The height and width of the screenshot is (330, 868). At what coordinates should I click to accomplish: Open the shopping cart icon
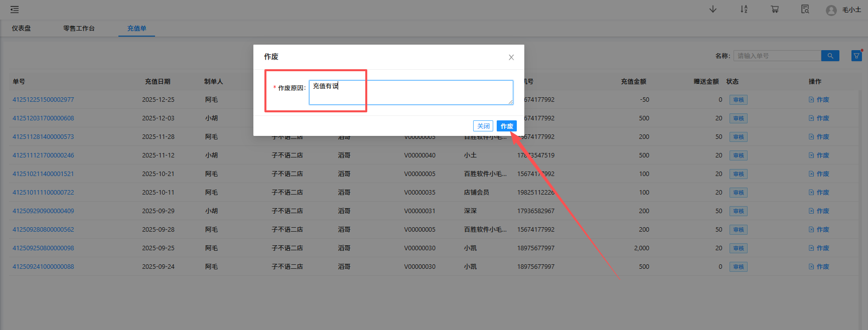pos(775,10)
